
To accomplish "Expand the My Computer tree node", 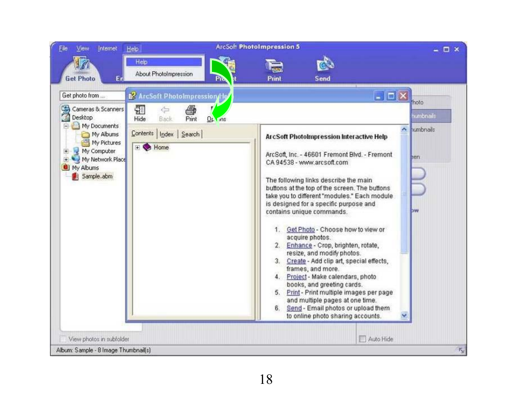I will click(66, 151).
